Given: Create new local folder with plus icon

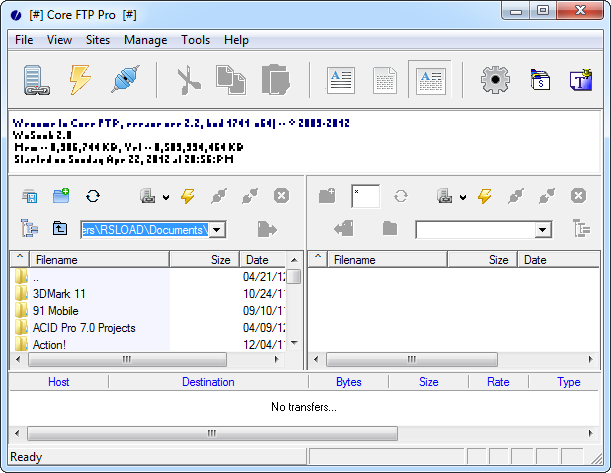Looking at the screenshot, I should (61, 196).
